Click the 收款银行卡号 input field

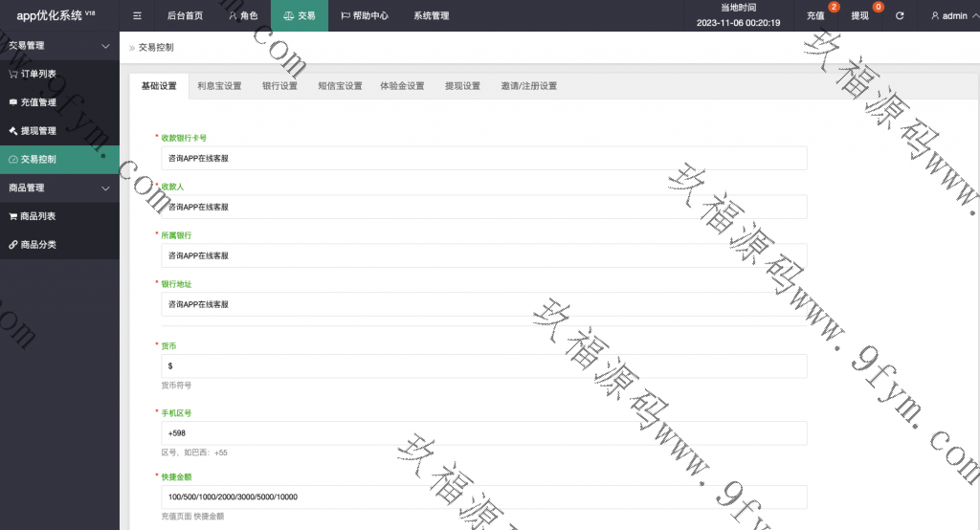coord(483,158)
